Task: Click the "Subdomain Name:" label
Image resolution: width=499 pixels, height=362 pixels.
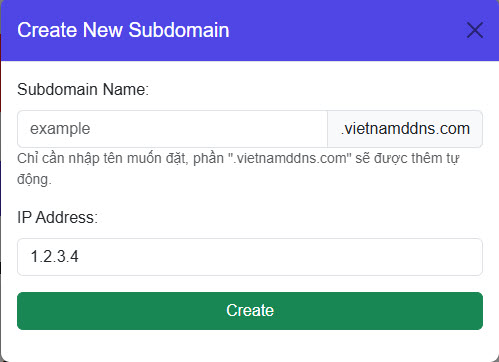Action: [83, 89]
